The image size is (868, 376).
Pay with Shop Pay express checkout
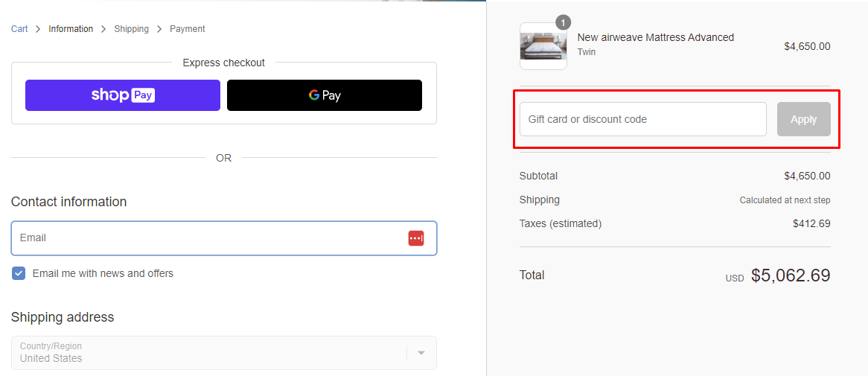(123, 95)
